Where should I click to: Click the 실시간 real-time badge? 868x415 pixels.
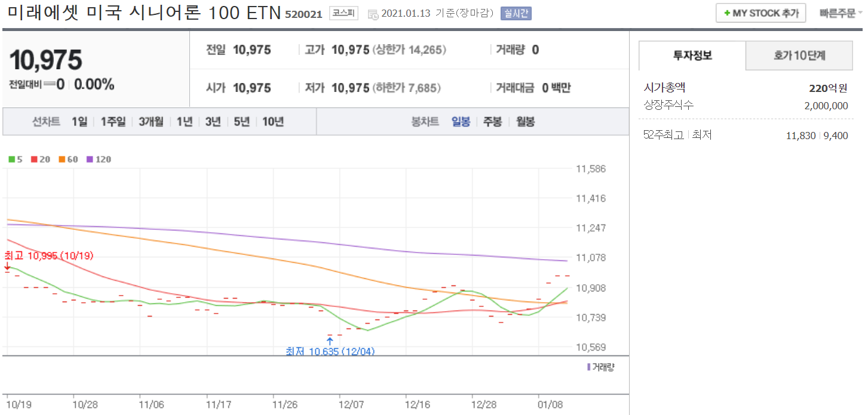[516, 13]
